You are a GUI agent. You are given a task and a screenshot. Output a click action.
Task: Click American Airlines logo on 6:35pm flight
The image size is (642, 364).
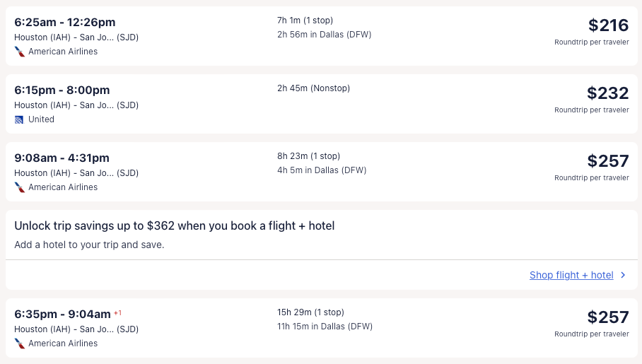pos(19,344)
